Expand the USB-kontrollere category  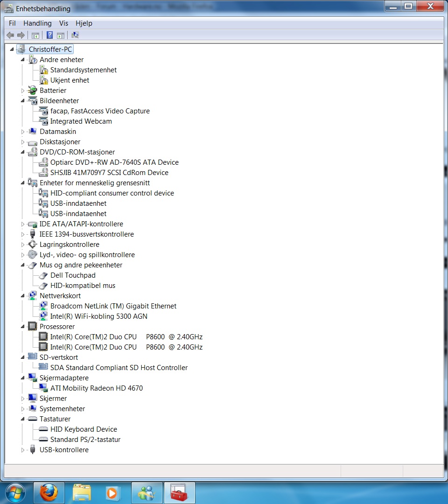(x=22, y=450)
